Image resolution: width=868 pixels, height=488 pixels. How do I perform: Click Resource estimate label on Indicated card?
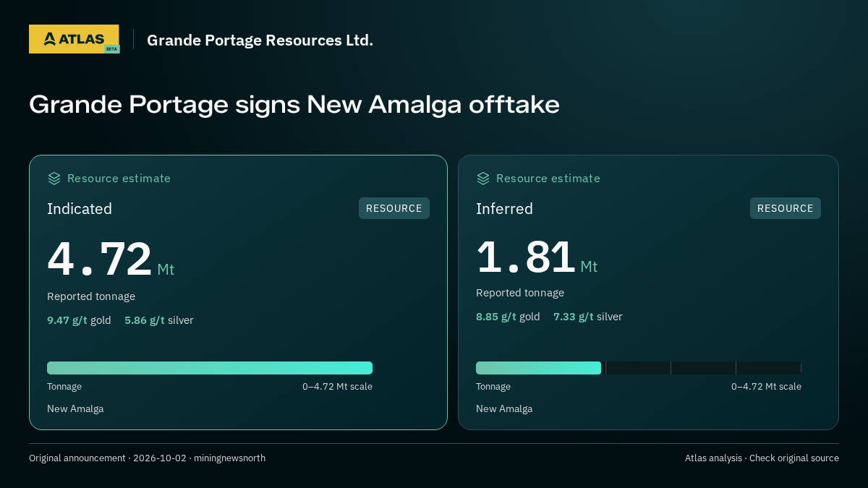coord(119,179)
